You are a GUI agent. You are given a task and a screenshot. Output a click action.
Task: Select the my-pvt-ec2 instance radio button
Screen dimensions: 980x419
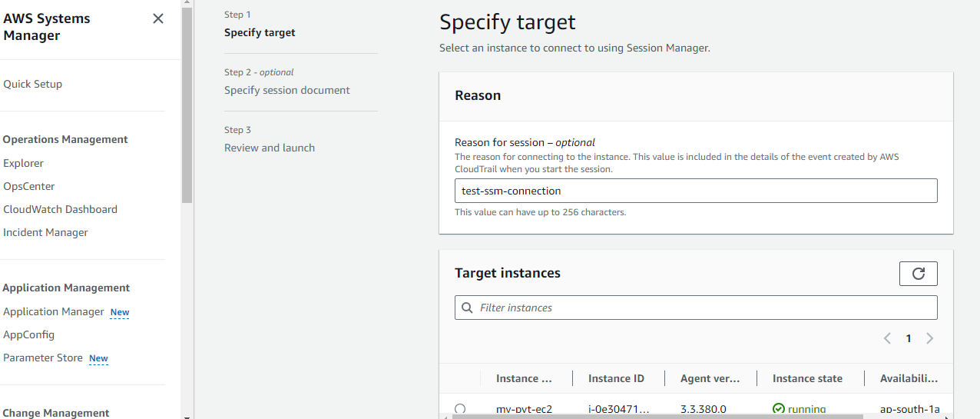pos(460,409)
